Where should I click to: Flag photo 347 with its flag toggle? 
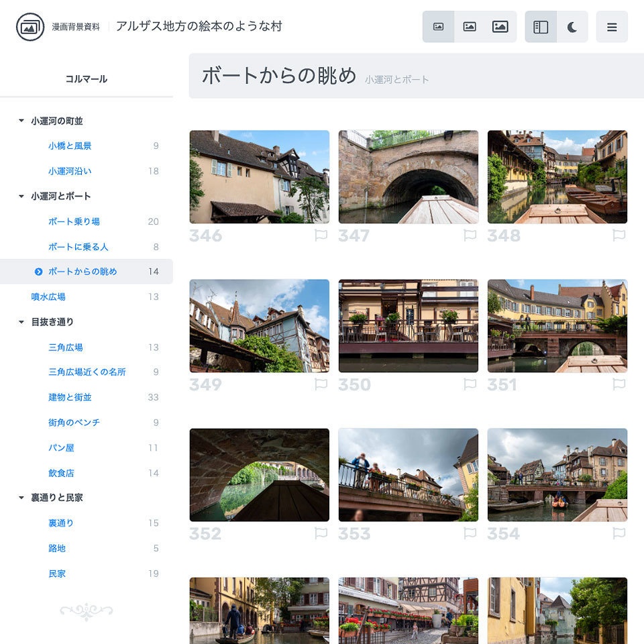pos(471,235)
